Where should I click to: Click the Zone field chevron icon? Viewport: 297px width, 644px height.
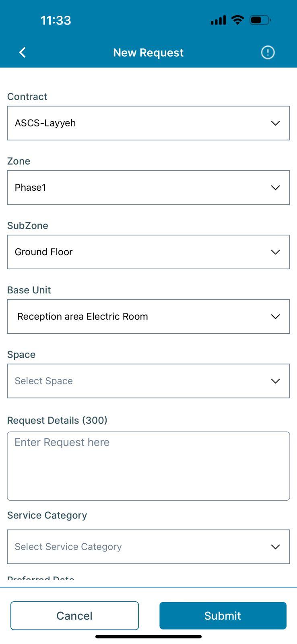click(275, 188)
